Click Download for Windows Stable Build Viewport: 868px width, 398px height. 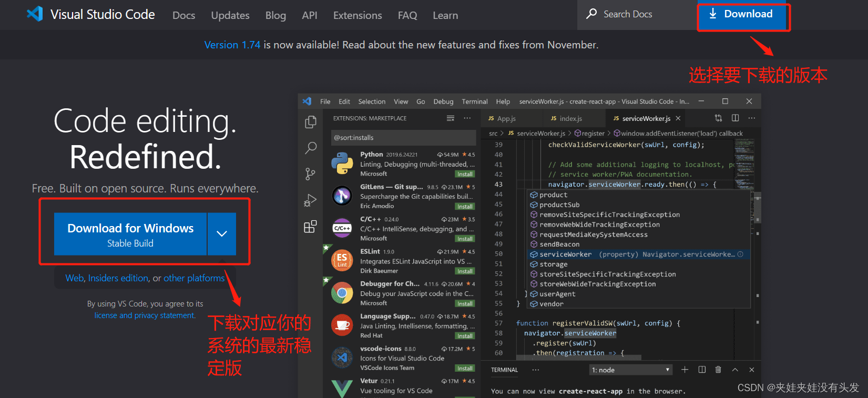pos(130,234)
